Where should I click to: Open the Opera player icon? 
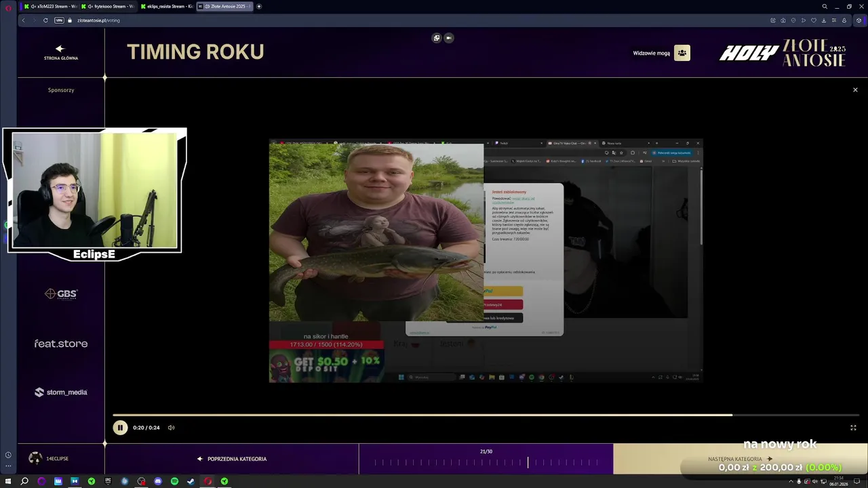pyautogui.click(x=804, y=20)
